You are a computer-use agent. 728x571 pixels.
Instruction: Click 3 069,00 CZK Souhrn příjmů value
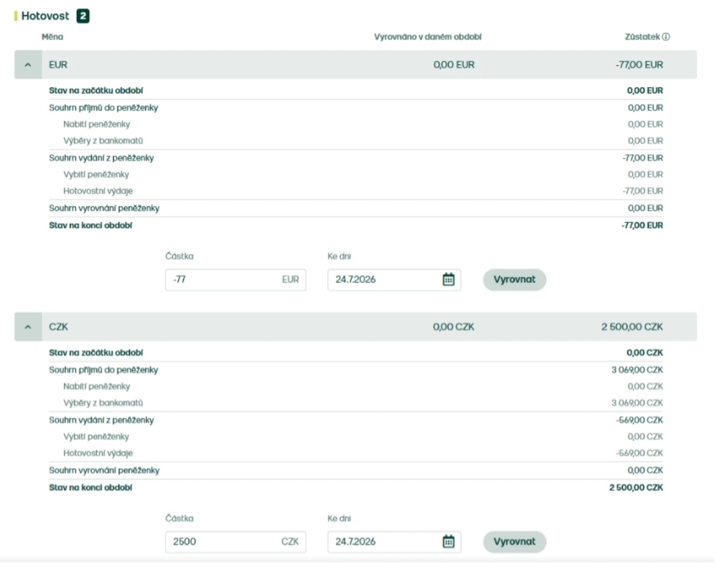tap(637, 370)
